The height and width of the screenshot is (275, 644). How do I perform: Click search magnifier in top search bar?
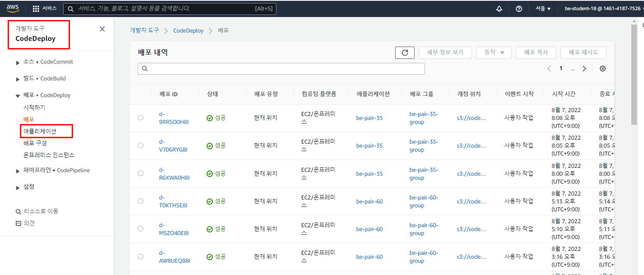coord(71,9)
